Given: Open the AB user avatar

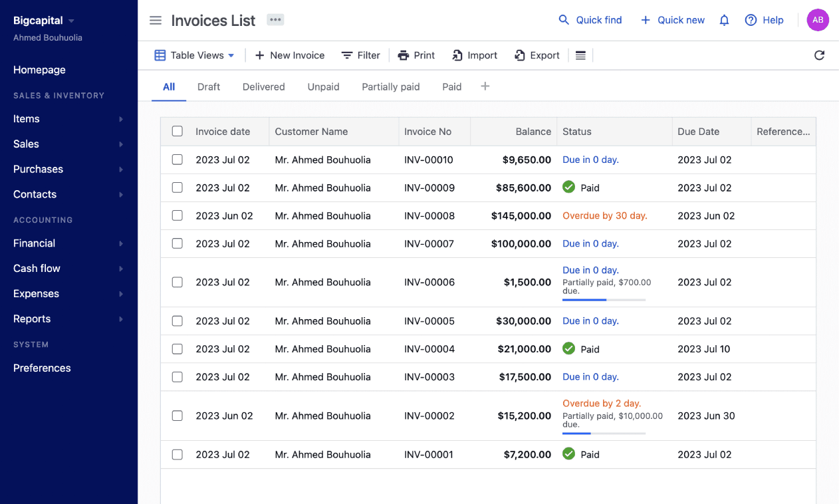Looking at the screenshot, I should tap(818, 20).
